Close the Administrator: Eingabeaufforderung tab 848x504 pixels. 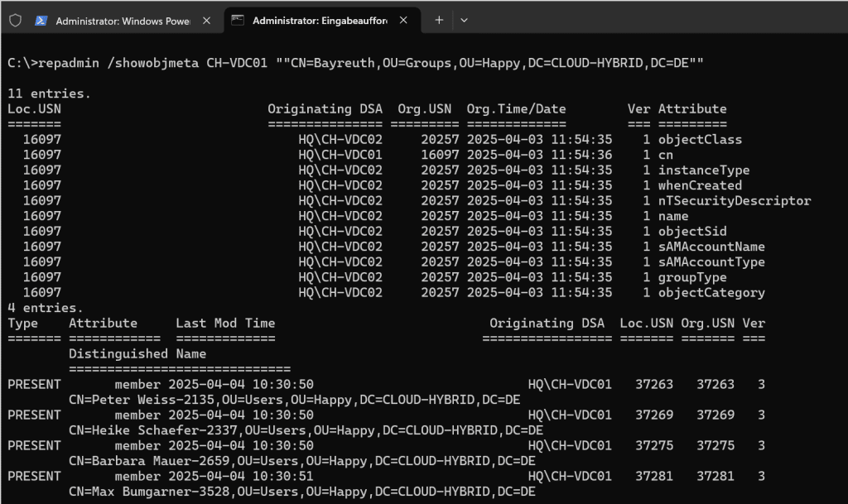(403, 21)
